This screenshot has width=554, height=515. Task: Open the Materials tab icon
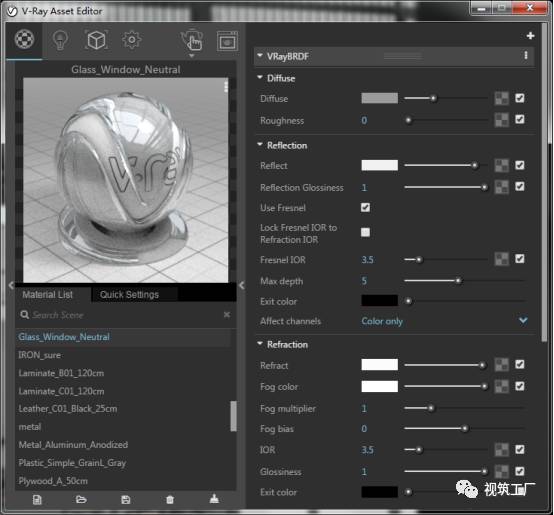click(24, 39)
